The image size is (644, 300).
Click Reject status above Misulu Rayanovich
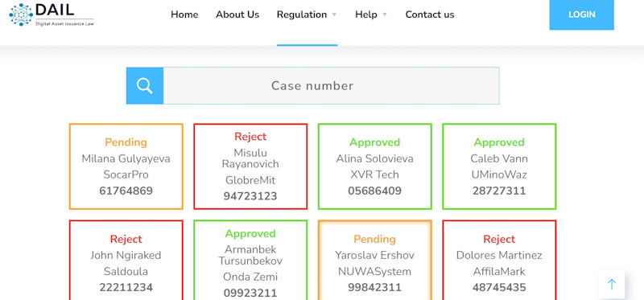tap(250, 137)
